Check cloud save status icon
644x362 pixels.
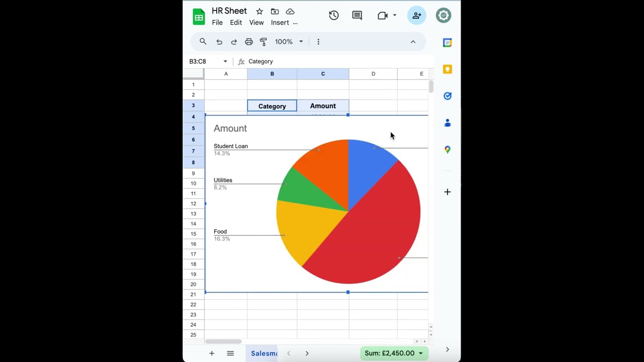tap(290, 12)
